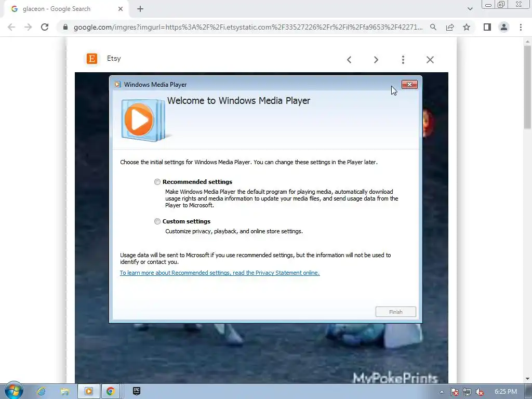This screenshot has height=399, width=532.
Task: Open the Etsy source name link
Action: (114, 58)
